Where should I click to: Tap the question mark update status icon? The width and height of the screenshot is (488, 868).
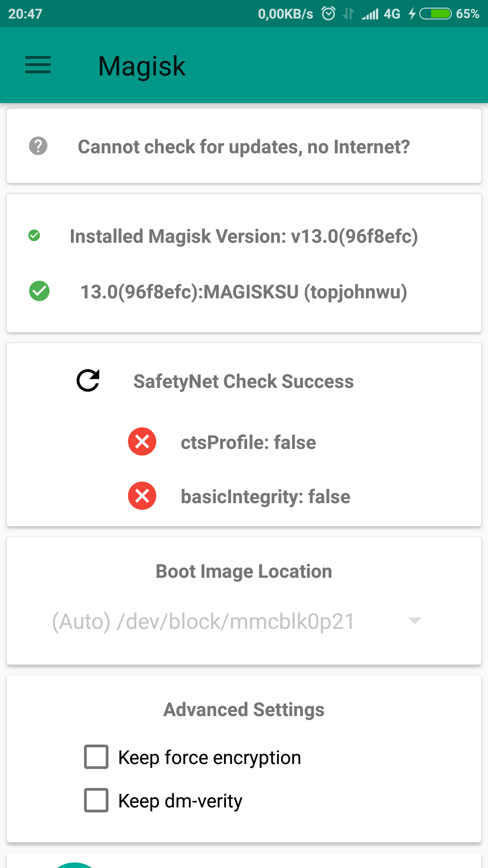tap(38, 146)
